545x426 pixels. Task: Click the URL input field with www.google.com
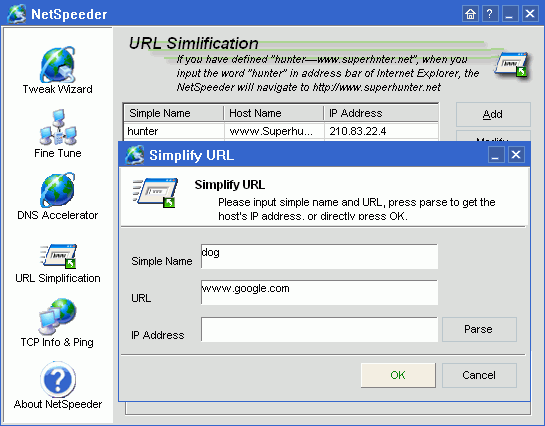319,293
